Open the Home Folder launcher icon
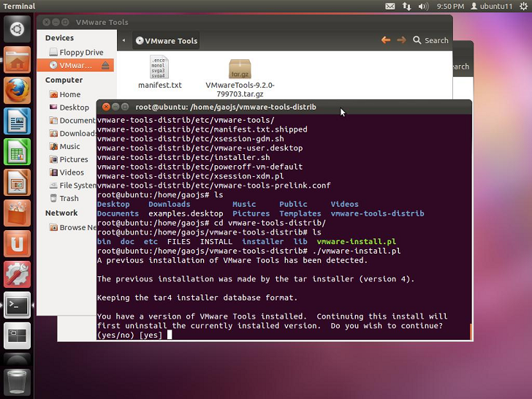The height and width of the screenshot is (399, 532). point(17,60)
